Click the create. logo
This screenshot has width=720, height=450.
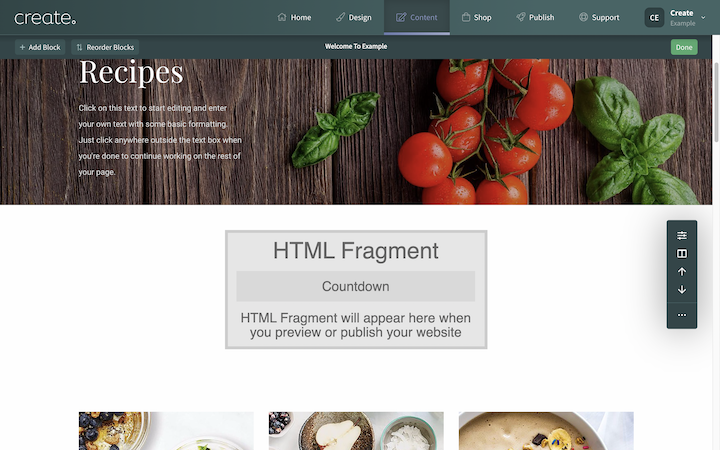click(45, 18)
